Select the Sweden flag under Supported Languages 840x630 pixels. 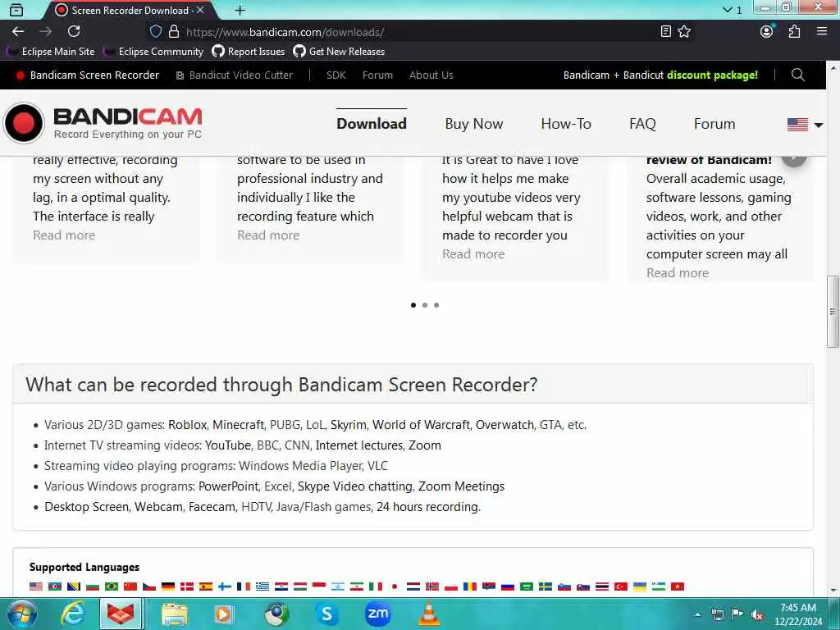click(546, 587)
